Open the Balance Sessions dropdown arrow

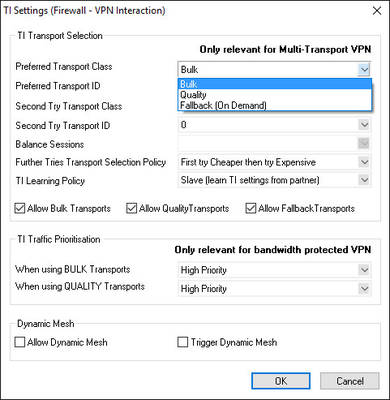point(364,144)
